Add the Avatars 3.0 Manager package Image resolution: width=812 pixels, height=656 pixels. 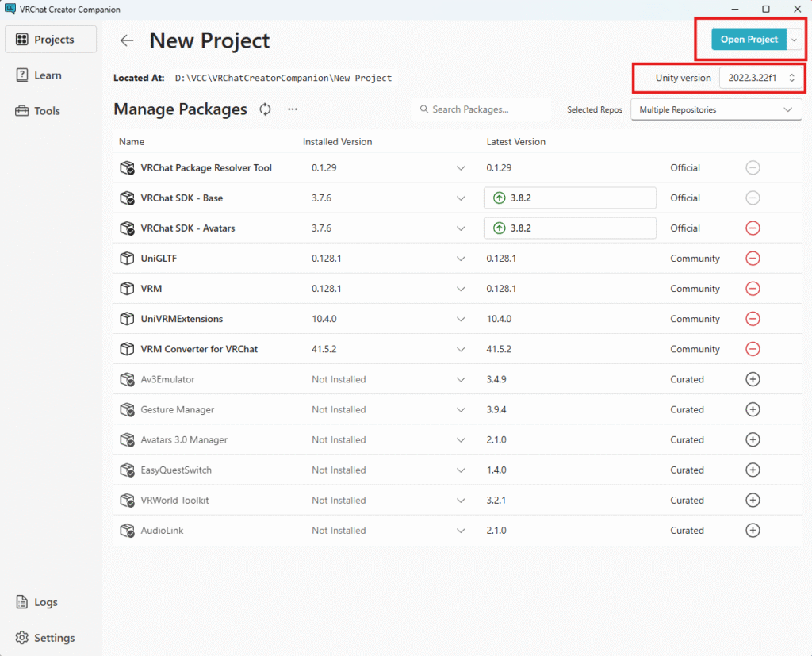tap(753, 439)
